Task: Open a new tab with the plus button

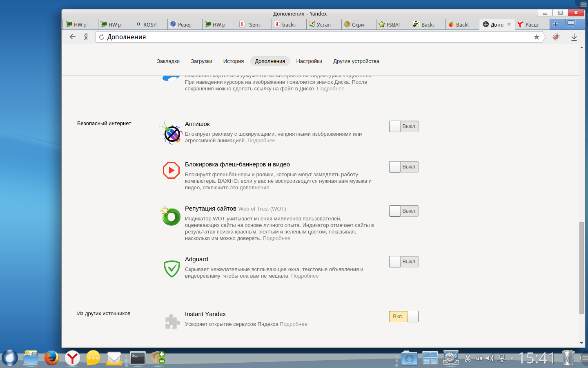Action: point(555,24)
